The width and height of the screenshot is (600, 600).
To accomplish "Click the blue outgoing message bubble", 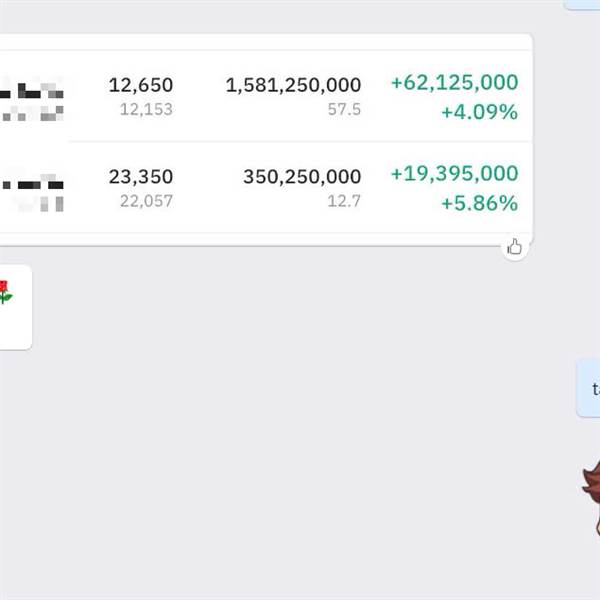I will tap(588, 388).
